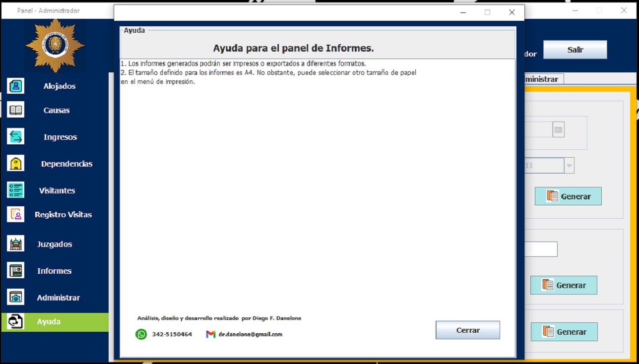Select the Ingresos arrows icon
This screenshot has width=639, height=364.
(x=16, y=137)
